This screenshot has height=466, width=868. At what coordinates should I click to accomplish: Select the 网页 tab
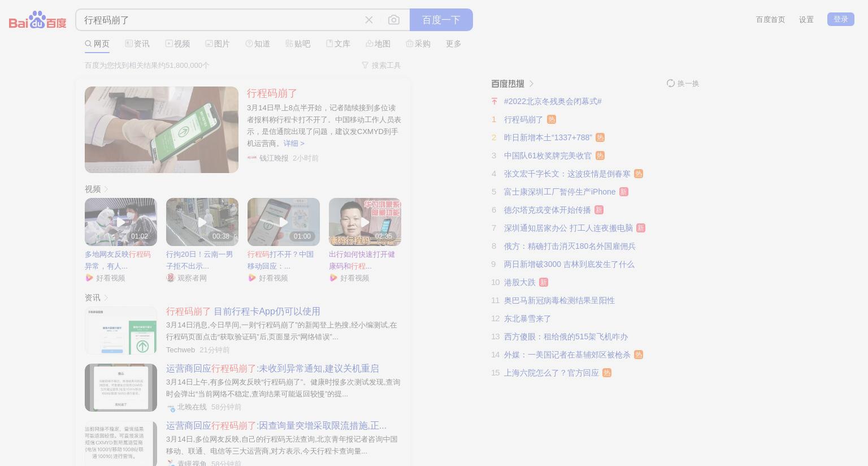pos(97,44)
